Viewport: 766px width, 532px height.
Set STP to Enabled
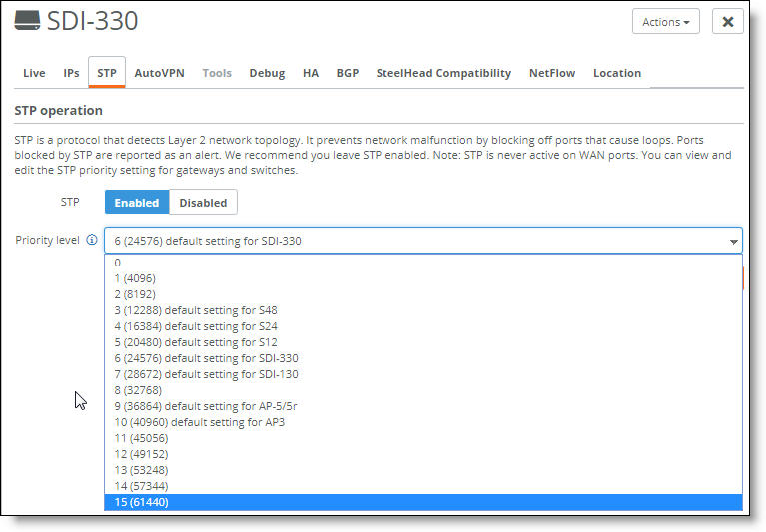137,202
